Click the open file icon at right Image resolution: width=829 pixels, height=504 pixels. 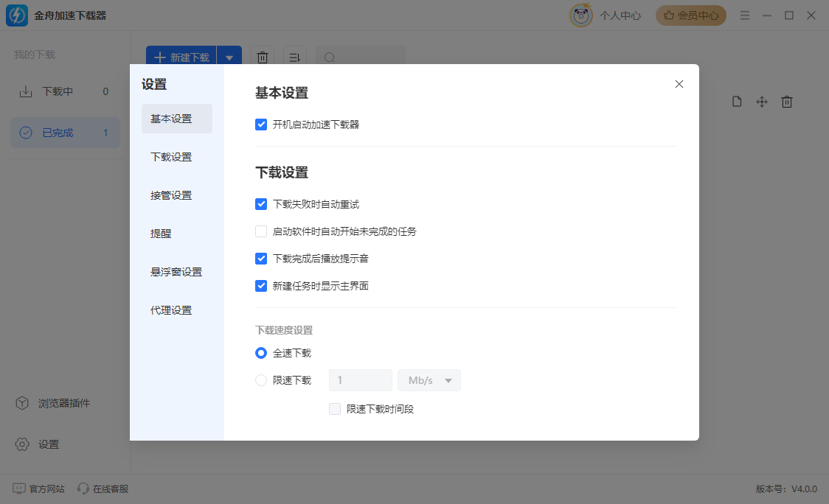[737, 102]
